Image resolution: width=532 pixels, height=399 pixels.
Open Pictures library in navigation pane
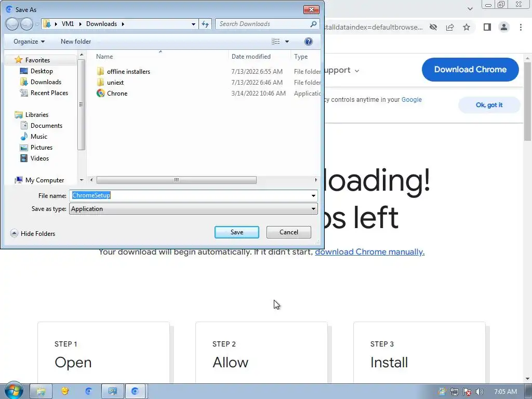point(42,147)
